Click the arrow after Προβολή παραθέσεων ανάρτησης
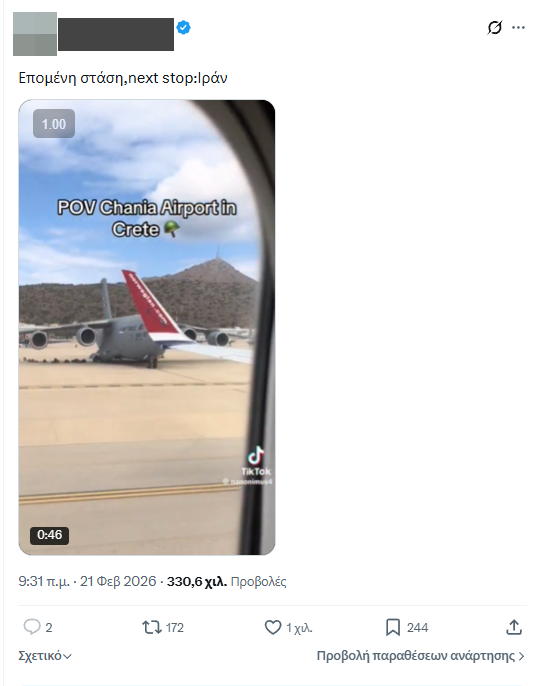536x686 pixels. (x=521, y=656)
